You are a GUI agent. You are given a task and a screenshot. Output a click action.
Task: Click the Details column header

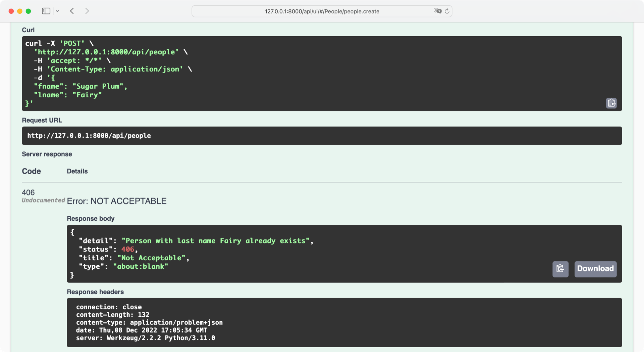point(77,171)
